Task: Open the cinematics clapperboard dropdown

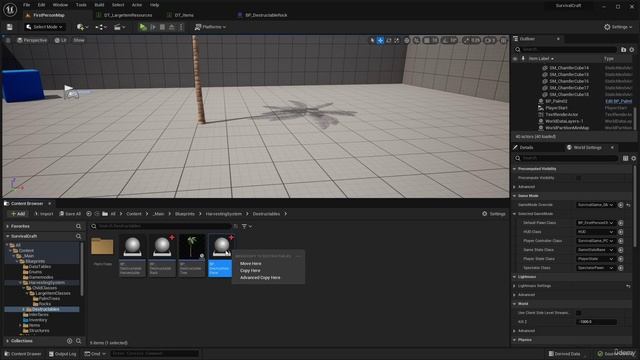Action: (119, 27)
